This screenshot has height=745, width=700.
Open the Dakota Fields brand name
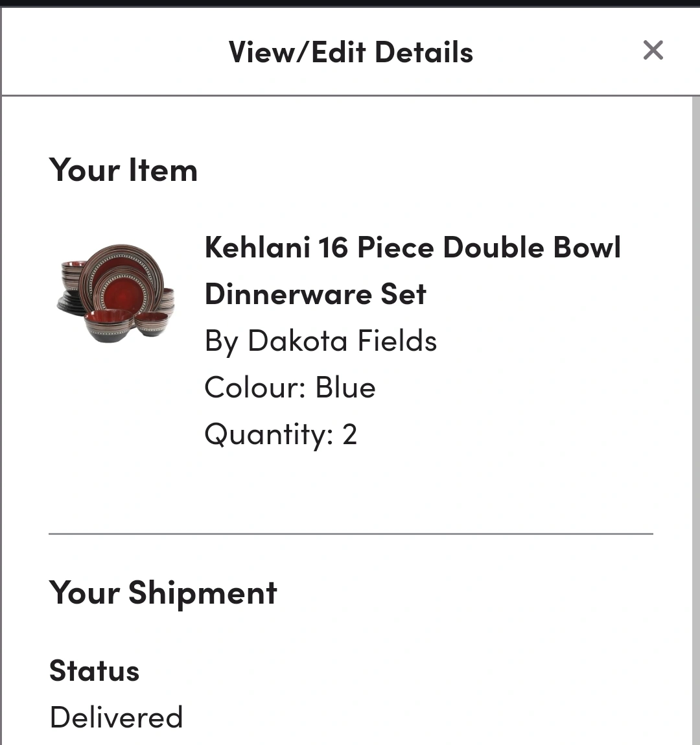coord(342,340)
